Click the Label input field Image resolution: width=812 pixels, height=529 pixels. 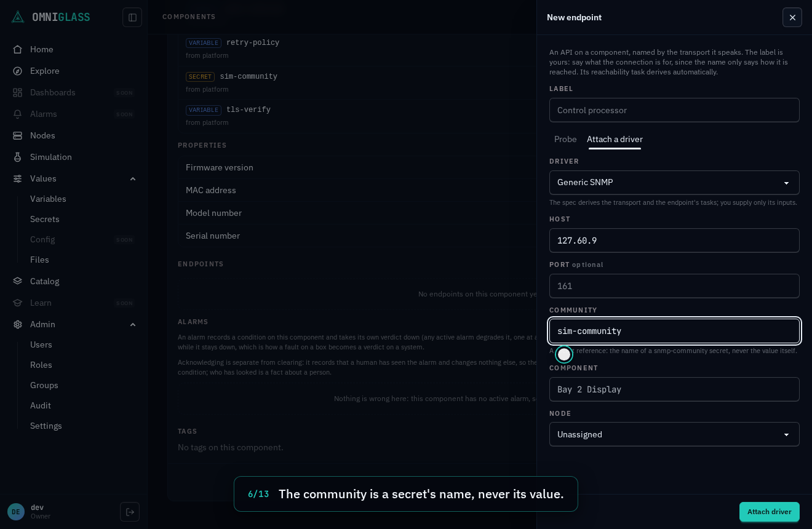coord(674,110)
